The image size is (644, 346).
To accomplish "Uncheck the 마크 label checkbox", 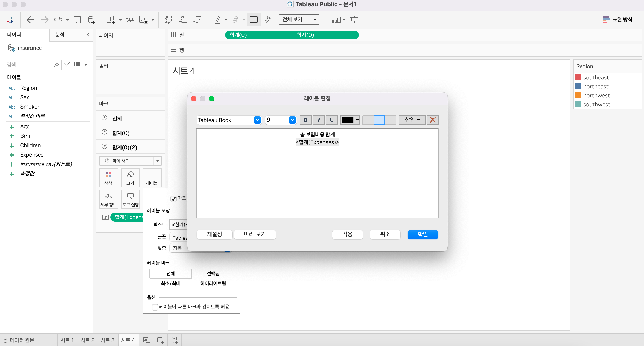I will (173, 198).
